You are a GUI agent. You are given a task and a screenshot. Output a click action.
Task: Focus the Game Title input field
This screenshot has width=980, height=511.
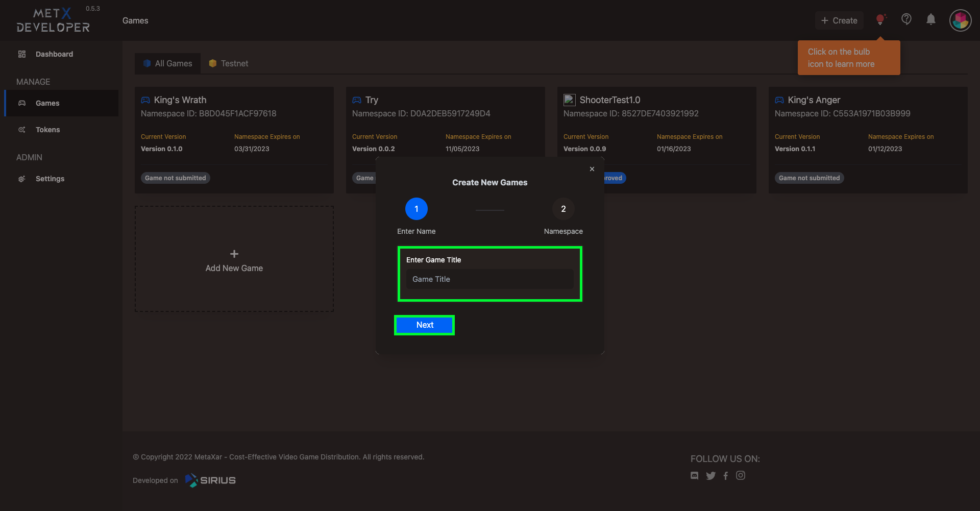point(490,279)
